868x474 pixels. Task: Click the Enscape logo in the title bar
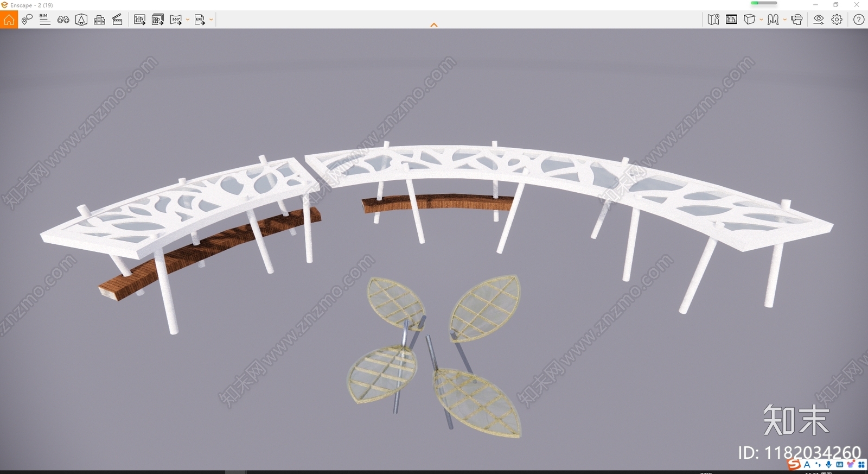[x=4, y=5]
